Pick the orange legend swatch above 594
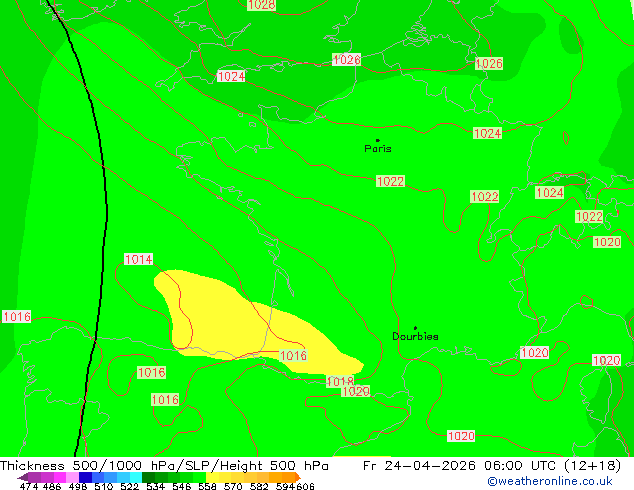The image size is (634, 490). (x=288, y=477)
